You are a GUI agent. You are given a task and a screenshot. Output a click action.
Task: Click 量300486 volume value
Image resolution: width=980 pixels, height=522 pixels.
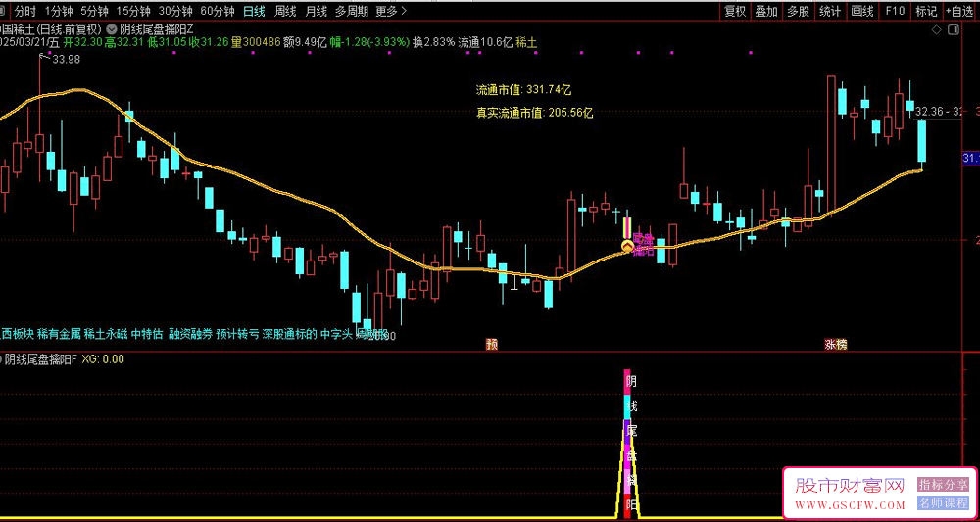point(256,42)
